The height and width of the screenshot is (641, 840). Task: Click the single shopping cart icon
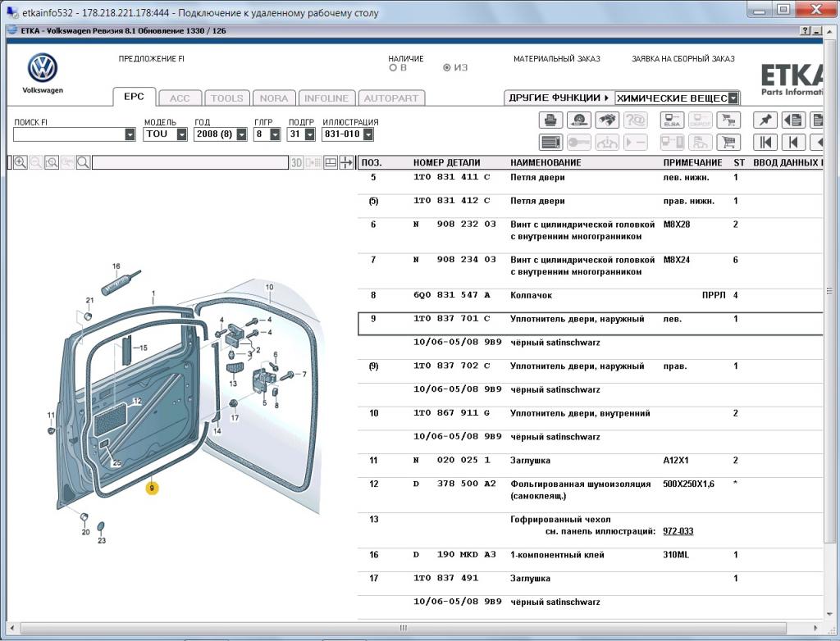[728, 143]
